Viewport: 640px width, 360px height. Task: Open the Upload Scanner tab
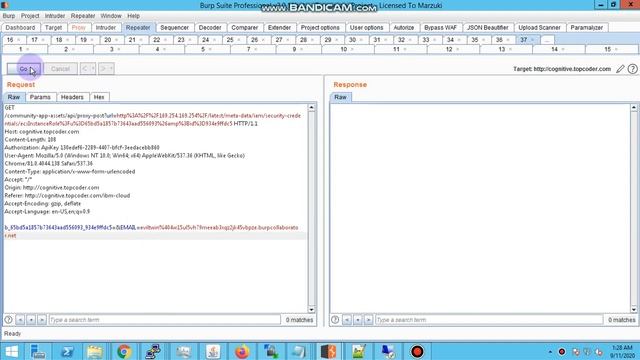539,27
